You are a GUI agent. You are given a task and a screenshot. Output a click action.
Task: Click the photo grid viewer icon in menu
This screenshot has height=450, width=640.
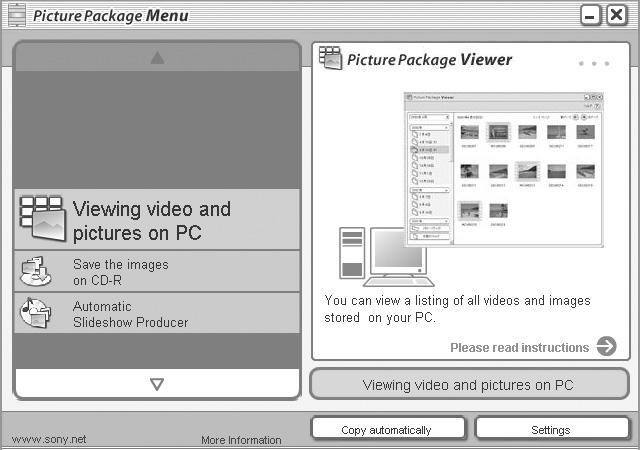[x=42, y=219]
